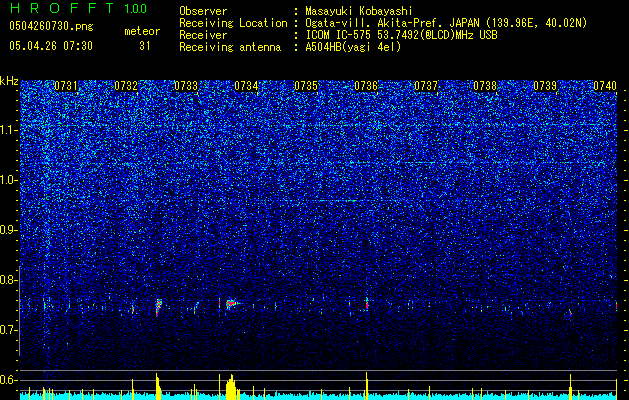The image size is (629, 400).
Task: Click the 0.8 kHz axis label
Action: pyautogui.click(x=9, y=280)
